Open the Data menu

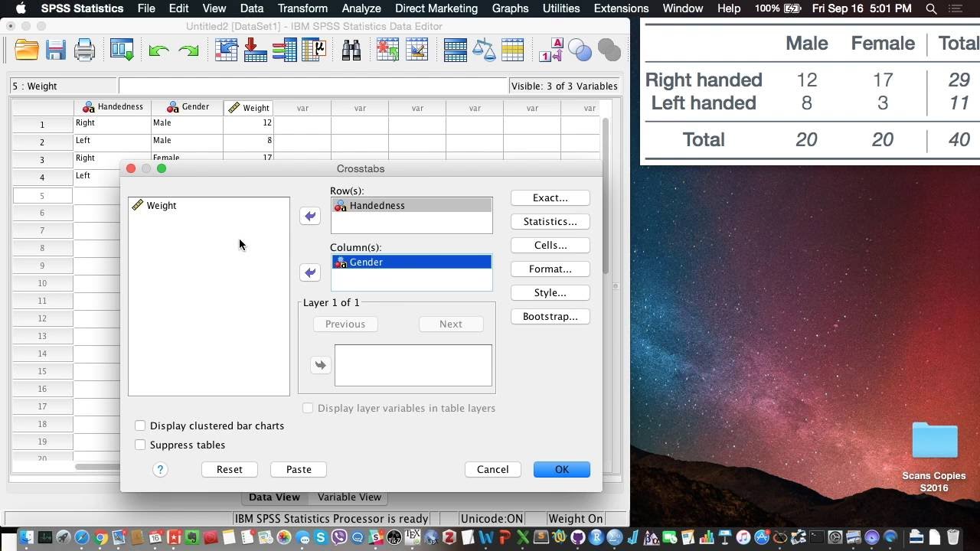click(252, 8)
